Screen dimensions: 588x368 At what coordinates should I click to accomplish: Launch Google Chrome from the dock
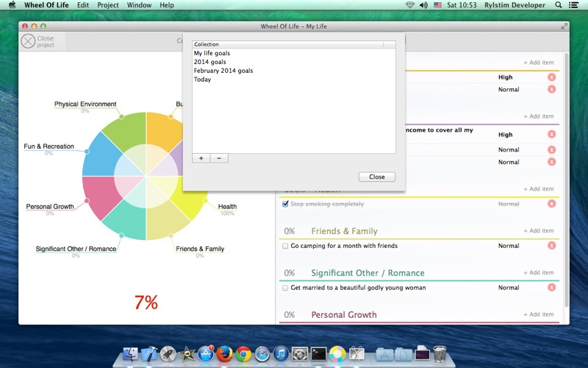[243, 354]
